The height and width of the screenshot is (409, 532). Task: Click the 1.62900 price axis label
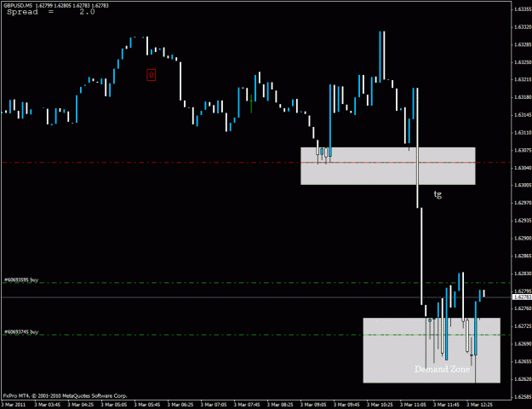523,238
